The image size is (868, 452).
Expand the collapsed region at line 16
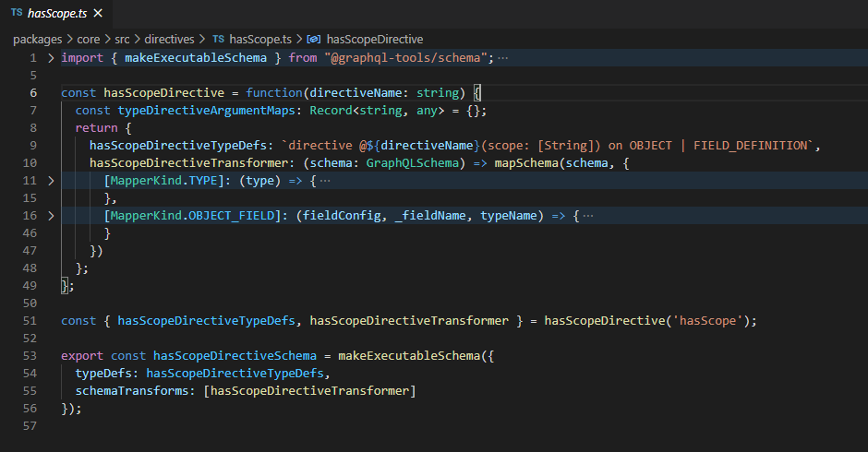click(51, 216)
